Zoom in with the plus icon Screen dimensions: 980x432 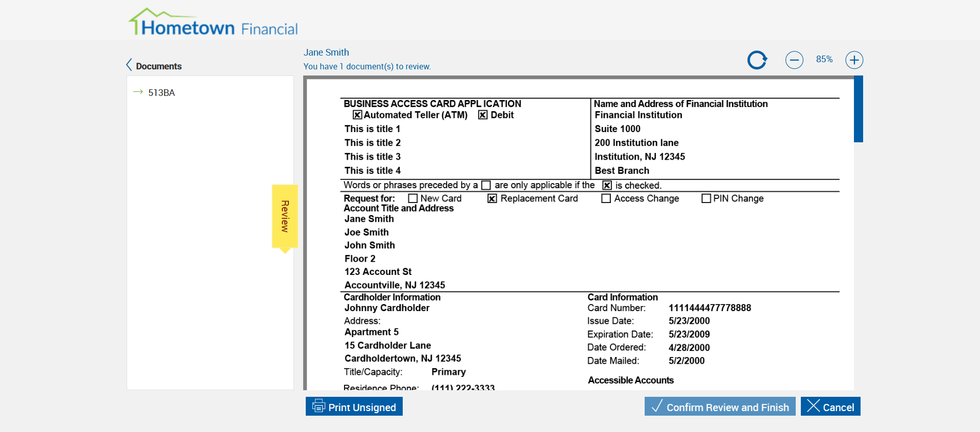[x=854, y=60]
